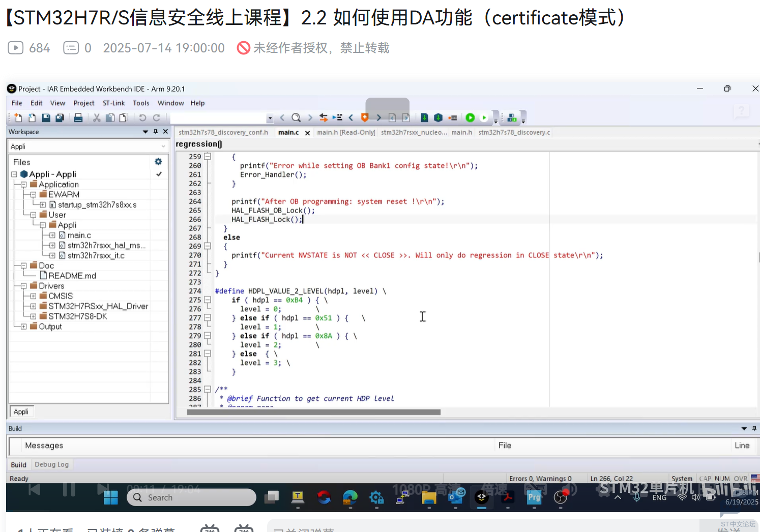Select README.md in the workspace tree

tap(72, 276)
